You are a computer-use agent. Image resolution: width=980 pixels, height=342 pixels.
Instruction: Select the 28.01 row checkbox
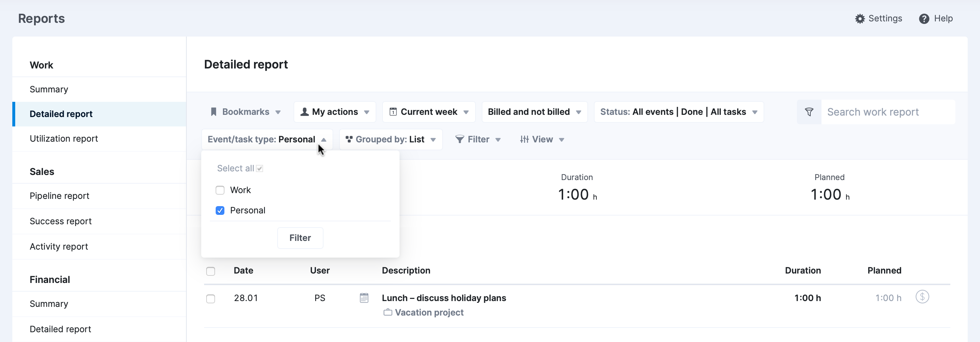(210, 299)
